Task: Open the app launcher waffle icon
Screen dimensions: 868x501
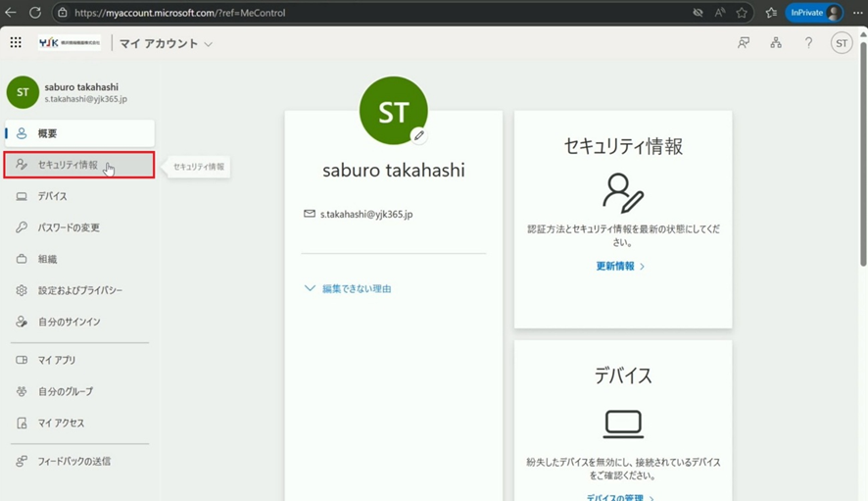Action: click(16, 43)
